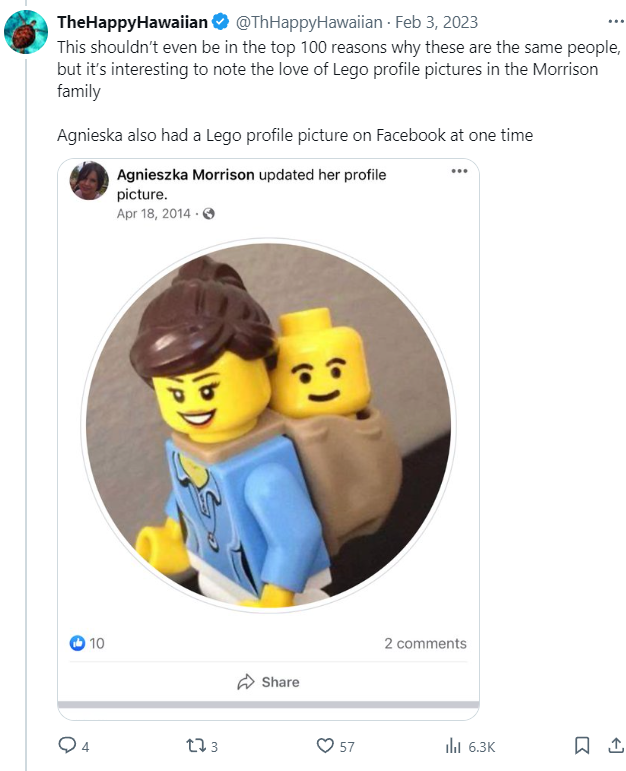Click the reply speech bubble icon
Viewport: 626px width, 771px height.
coord(68,746)
